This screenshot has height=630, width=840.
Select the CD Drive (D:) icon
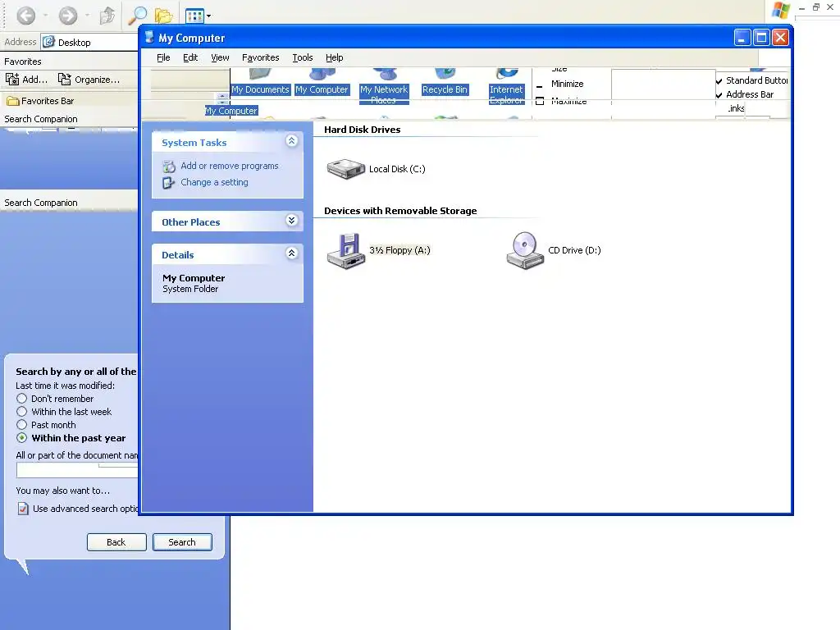point(525,250)
